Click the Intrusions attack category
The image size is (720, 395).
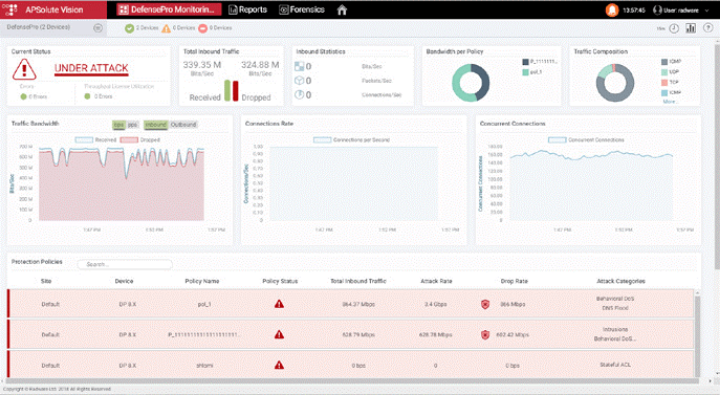pos(615,329)
